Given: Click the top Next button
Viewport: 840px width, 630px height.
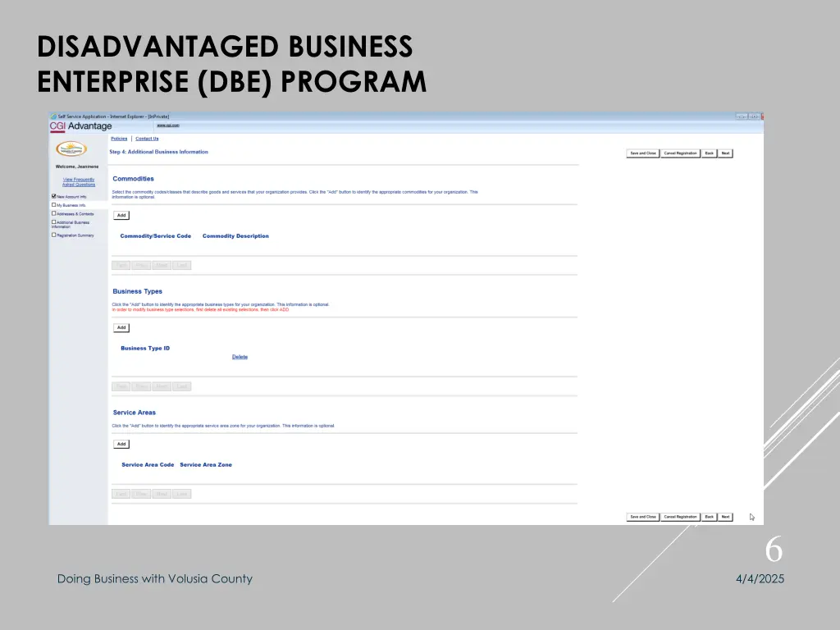Looking at the screenshot, I should click(x=725, y=153).
